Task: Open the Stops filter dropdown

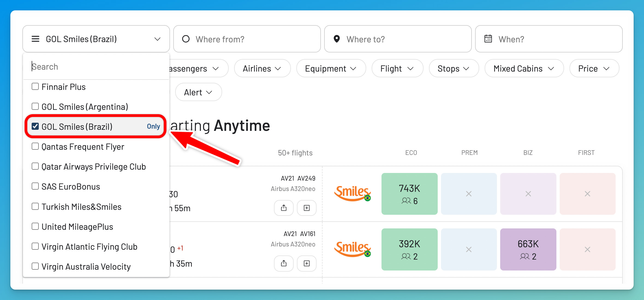Action: tap(454, 68)
